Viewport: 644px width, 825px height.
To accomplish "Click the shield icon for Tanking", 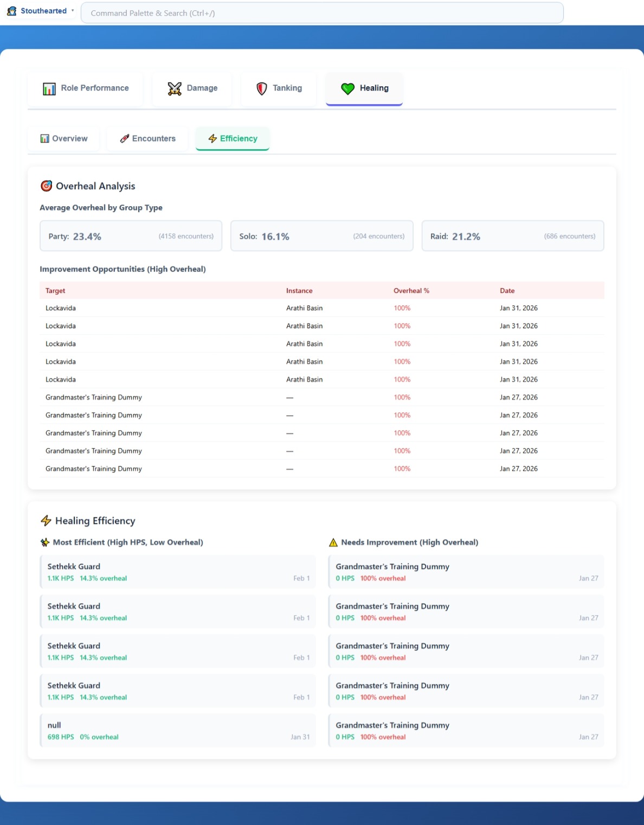I will (x=262, y=88).
